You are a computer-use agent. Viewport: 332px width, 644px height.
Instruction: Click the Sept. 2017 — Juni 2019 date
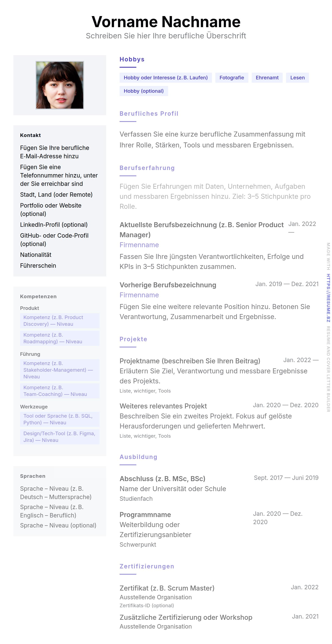click(286, 478)
